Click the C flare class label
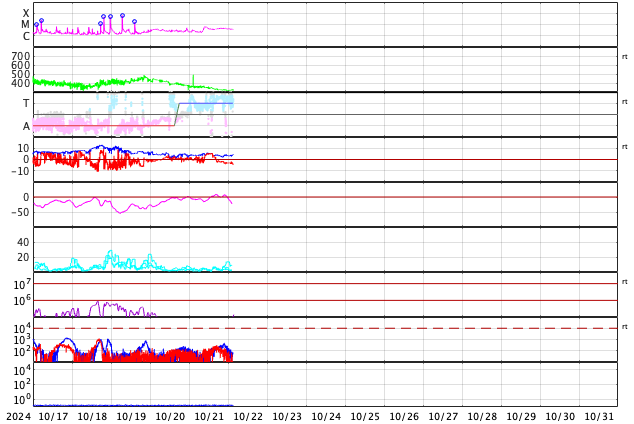This screenshot has height=424, width=634. tap(26, 36)
